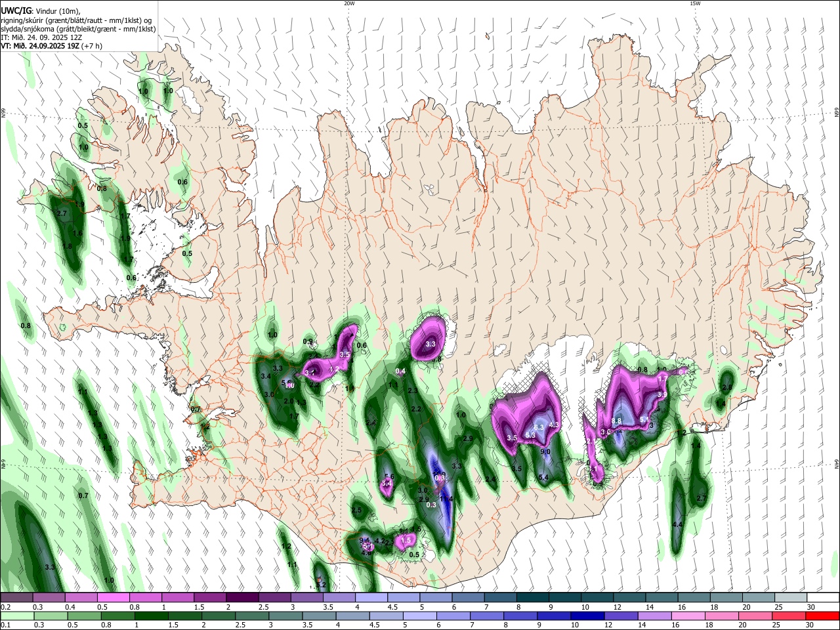Click the '3.9' snowfall value
The width and height of the screenshot is (840, 630).
(x=662, y=394)
